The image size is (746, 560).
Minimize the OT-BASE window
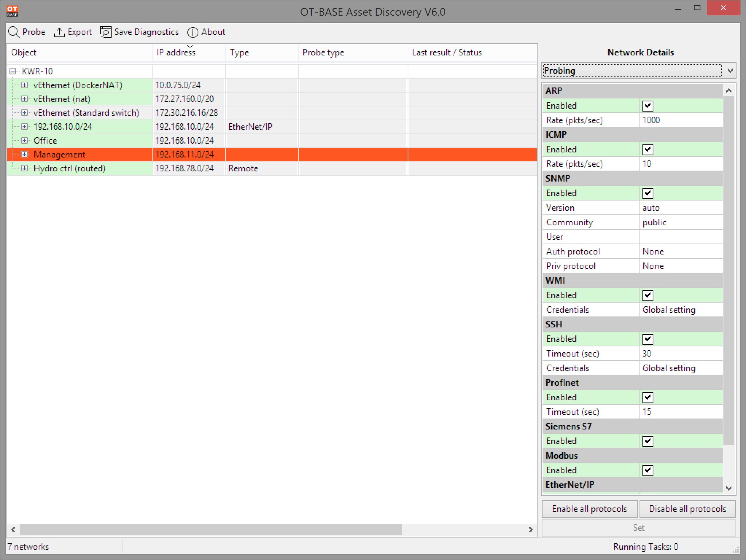pos(678,9)
